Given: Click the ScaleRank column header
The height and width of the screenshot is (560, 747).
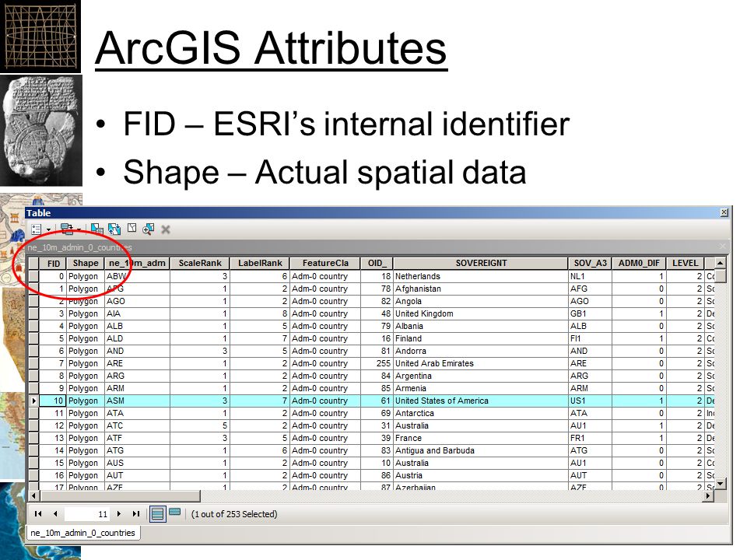Looking at the screenshot, I should point(200,264).
